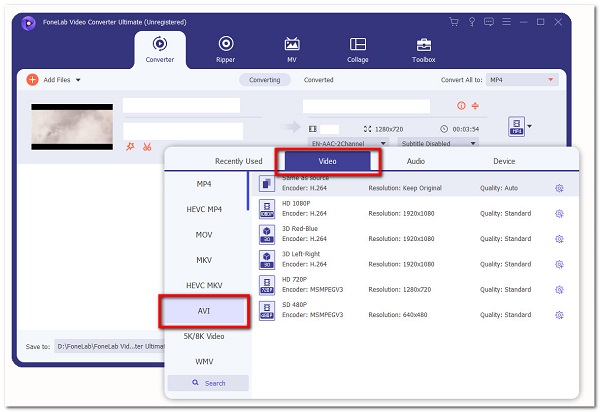Show the Converted list
The image size is (600, 412).
tap(318, 80)
